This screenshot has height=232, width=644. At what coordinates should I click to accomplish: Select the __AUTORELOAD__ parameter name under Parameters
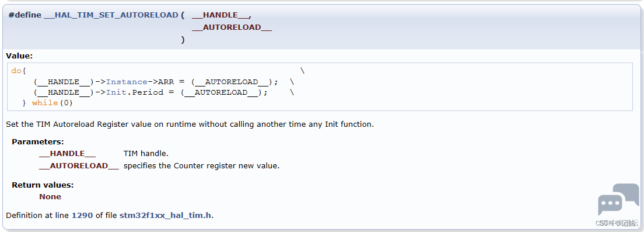click(79, 166)
